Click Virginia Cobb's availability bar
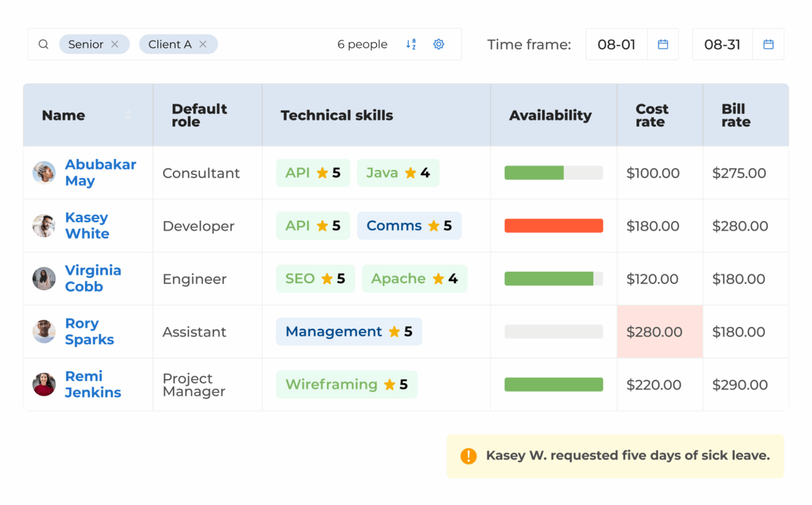This screenshot has width=812, height=505. pos(553,279)
